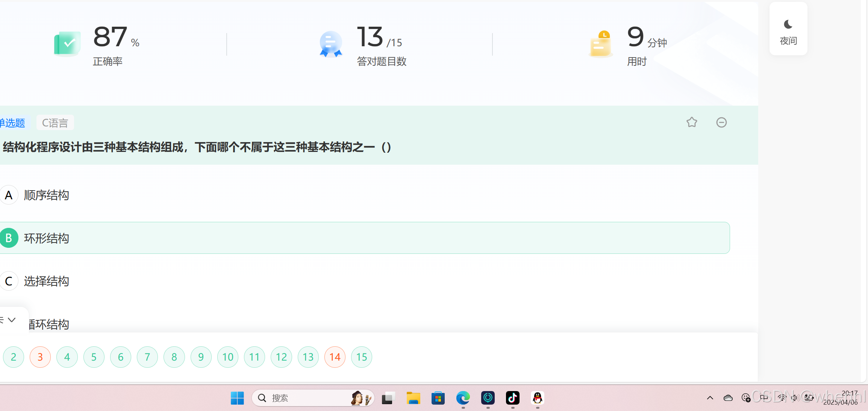Launch Microsoft Edge from the taskbar
868x411 pixels.
point(463,398)
